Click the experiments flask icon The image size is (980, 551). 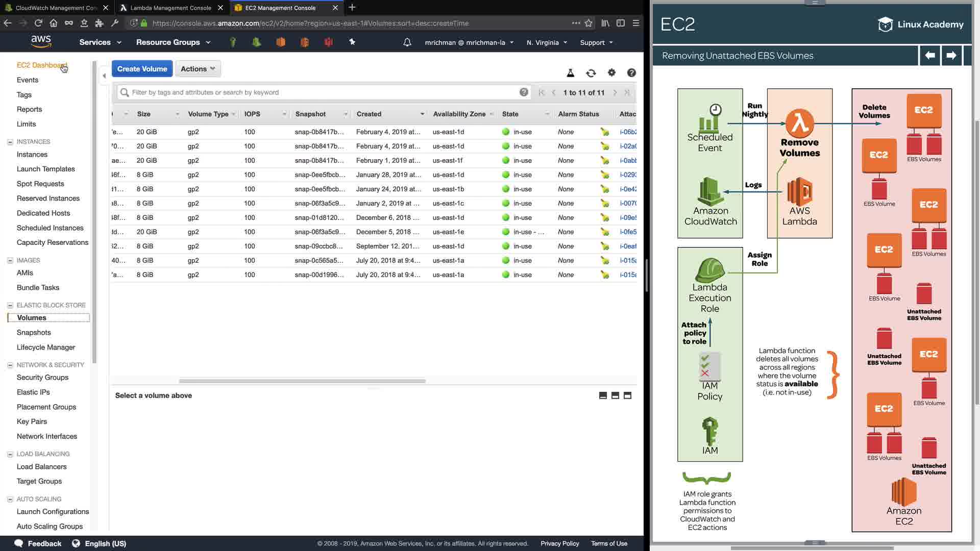tap(571, 73)
